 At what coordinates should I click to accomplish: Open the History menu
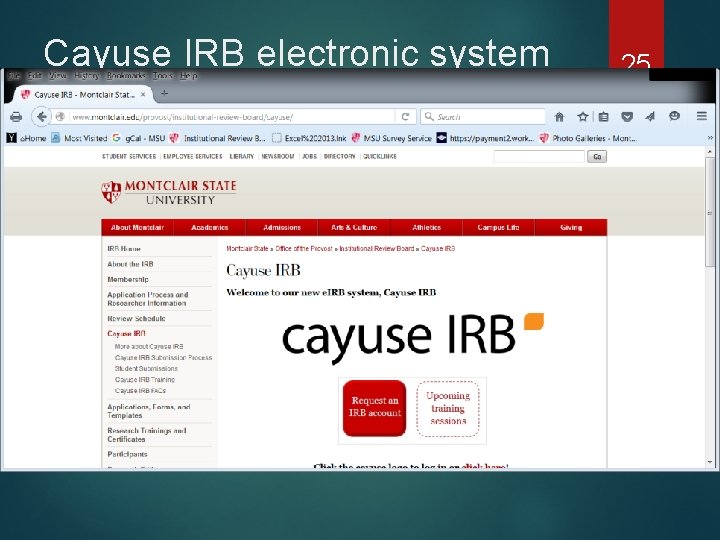coord(86,75)
